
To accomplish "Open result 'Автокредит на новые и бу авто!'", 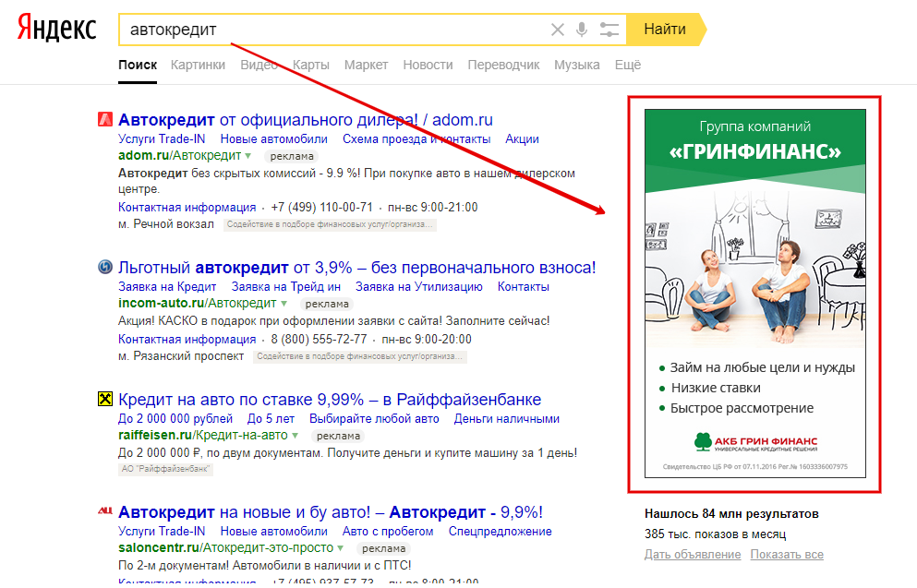I will (x=331, y=512).
